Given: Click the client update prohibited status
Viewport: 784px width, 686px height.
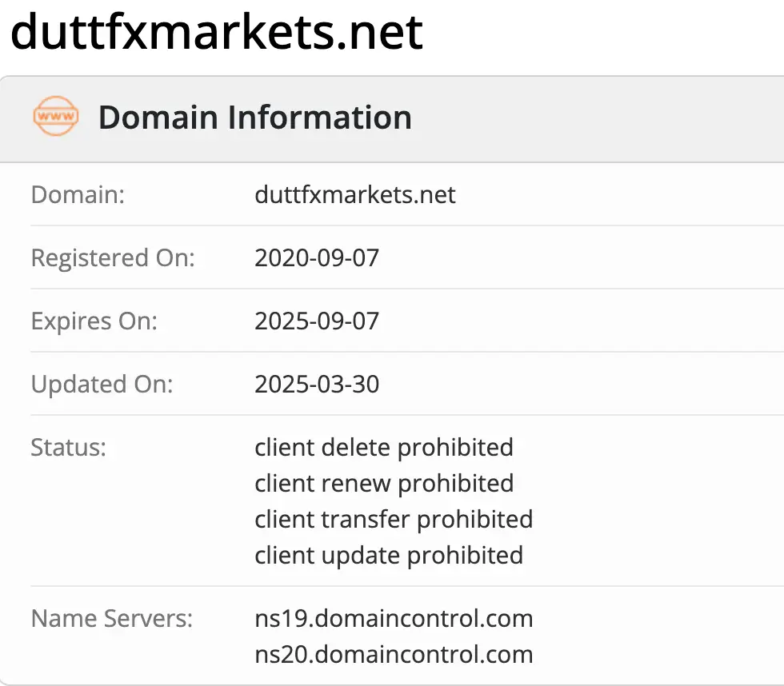Looking at the screenshot, I should (389, 555).
